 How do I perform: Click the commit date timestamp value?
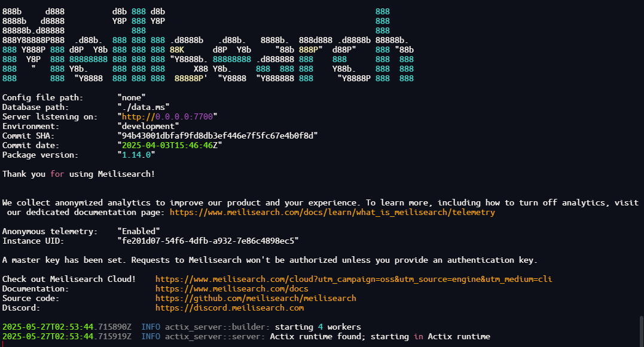(169, 145)
